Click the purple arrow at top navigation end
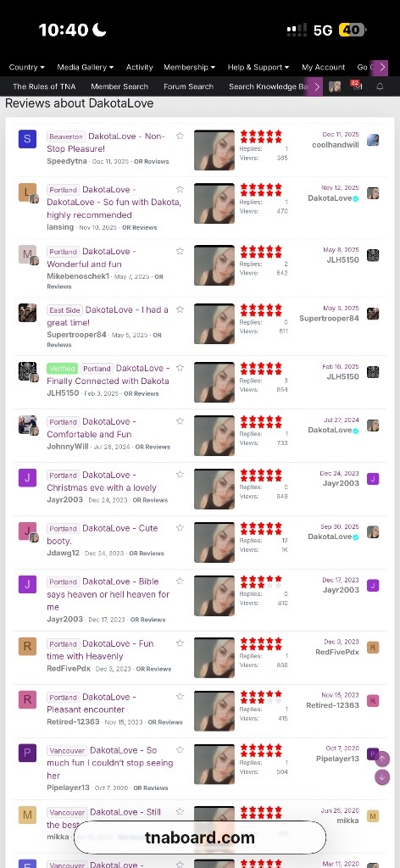This screenshot has width=400, height=868. coord(380,67)
